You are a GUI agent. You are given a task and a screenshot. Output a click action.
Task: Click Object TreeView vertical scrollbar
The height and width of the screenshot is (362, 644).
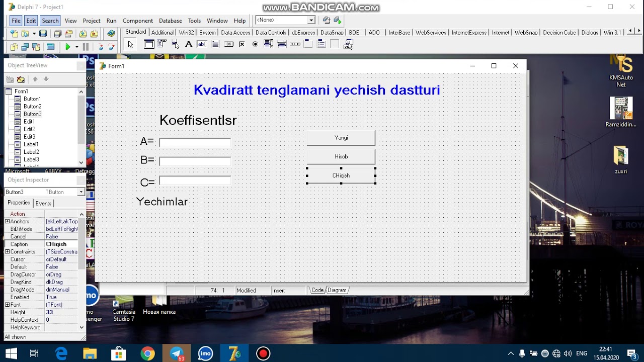coord(82,127)
